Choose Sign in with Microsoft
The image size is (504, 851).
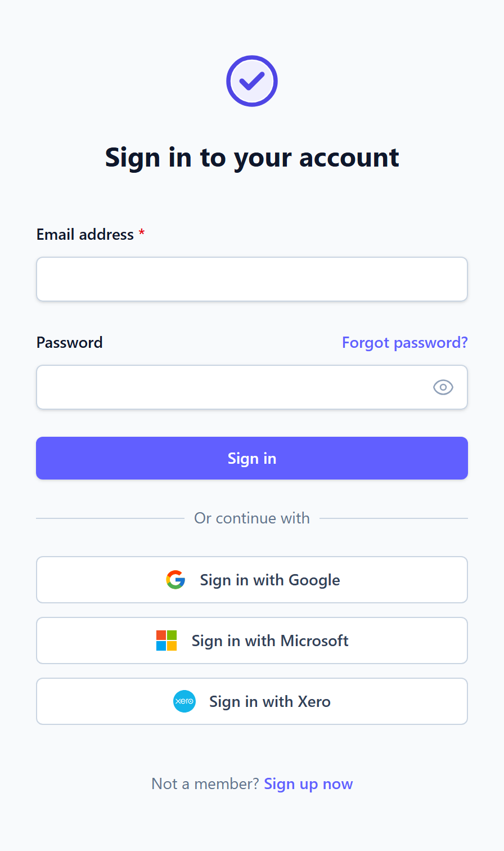coord(252,641)
